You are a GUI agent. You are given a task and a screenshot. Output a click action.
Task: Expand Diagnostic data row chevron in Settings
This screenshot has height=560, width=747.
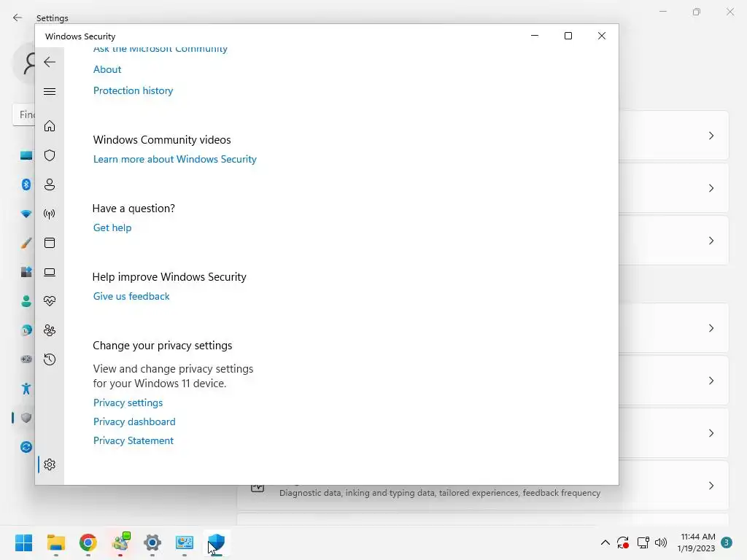[711, 486]
